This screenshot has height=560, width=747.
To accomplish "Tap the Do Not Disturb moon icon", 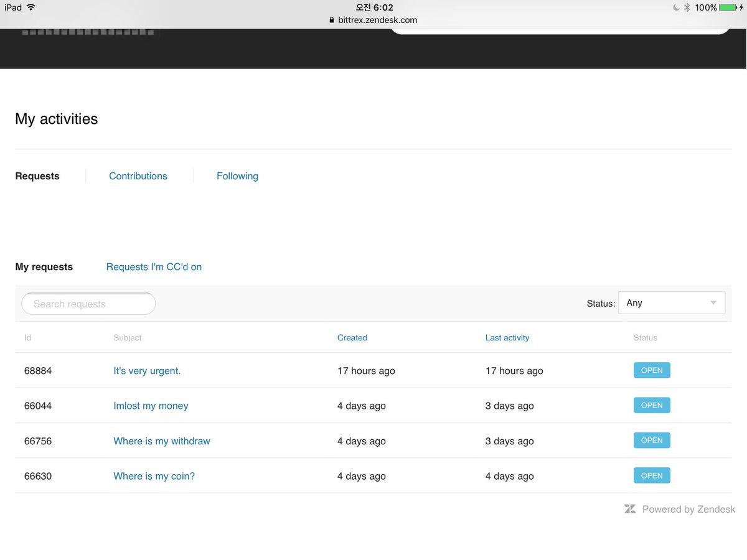I will pyautogui.click(x=676, y=7).
